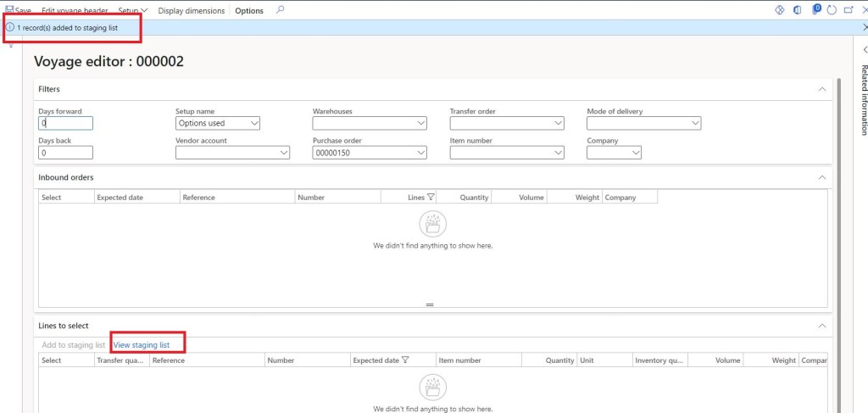Click the Days back input field
The height and width of the screenshot is (413, 868).
coord(65,153)
